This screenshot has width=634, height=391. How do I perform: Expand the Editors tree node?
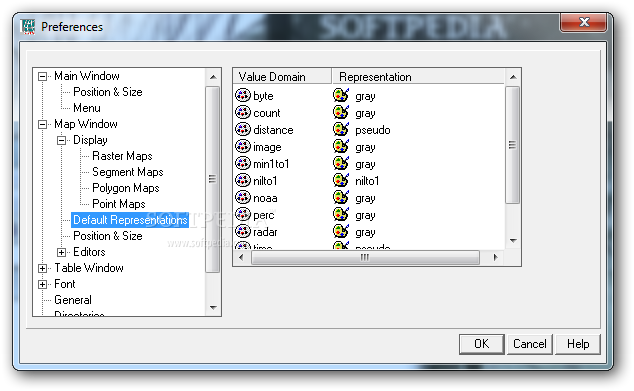[61, 252]
